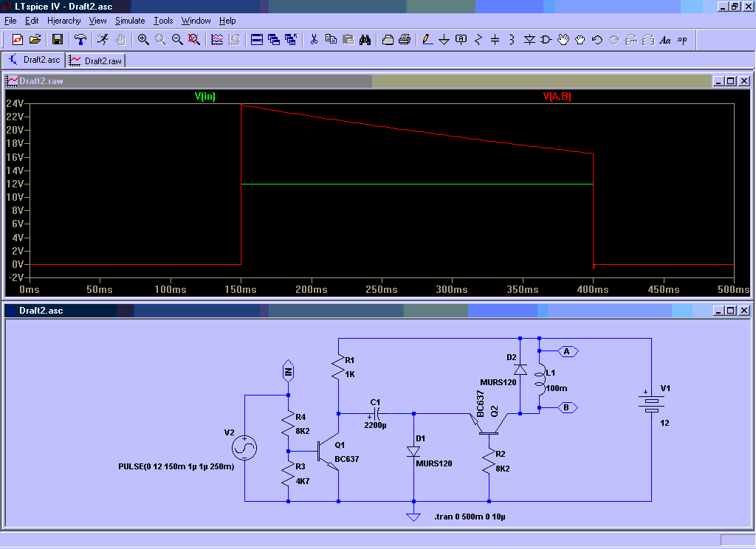Click the 250ms time axis label
756x549 pixels.
(382, 289)
